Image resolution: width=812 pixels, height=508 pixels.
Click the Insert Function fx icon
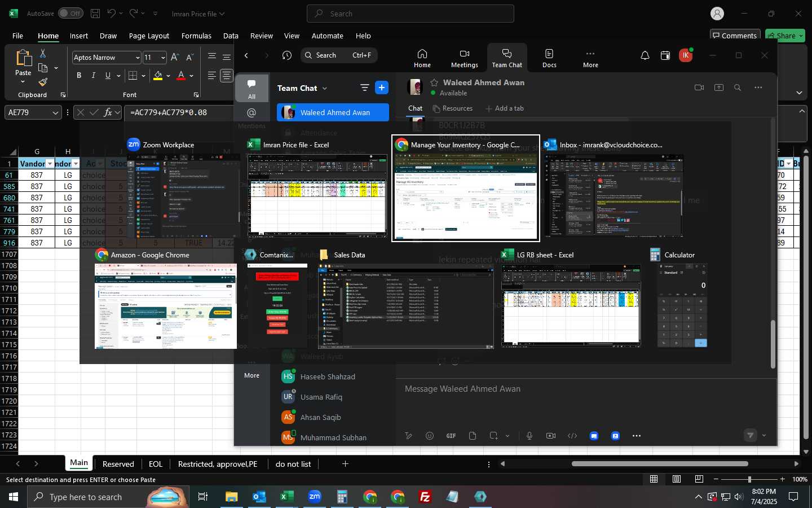pos(108,112)
